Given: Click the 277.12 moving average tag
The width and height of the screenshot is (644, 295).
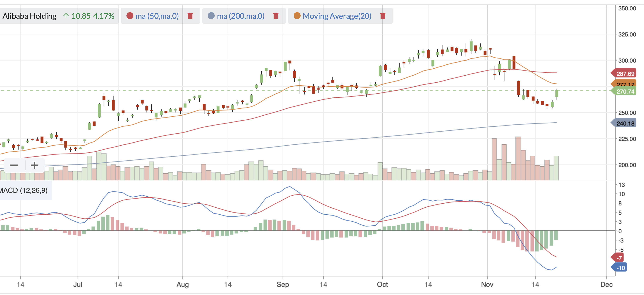Looking at the screenshot, I should [624, 84].
